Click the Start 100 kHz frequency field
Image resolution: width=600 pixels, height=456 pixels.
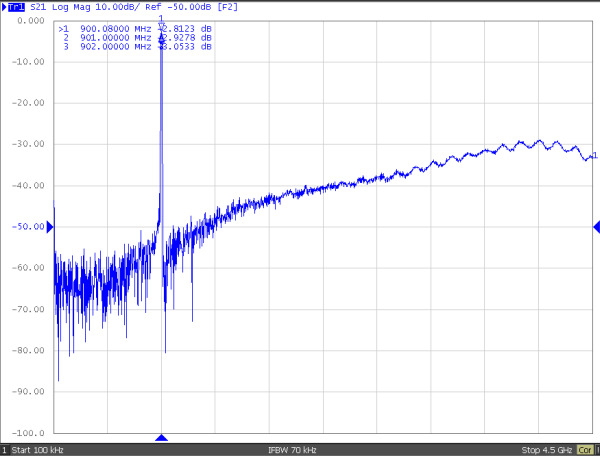pos(41,450)
